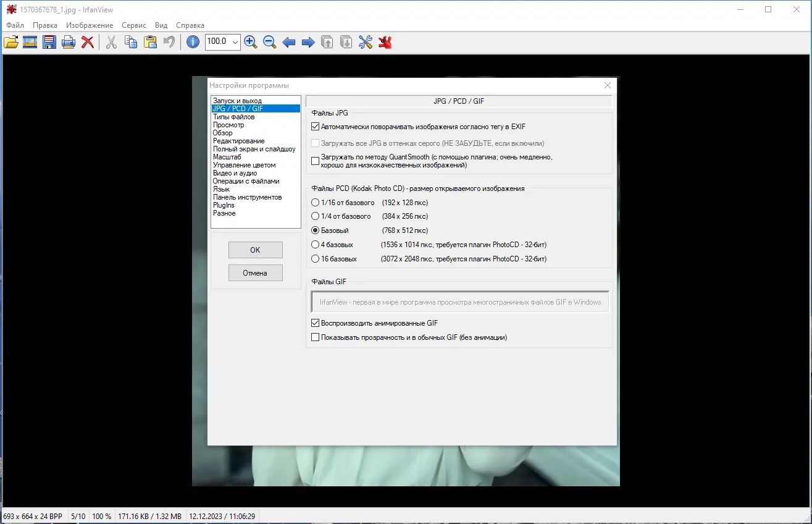Image resolution: width=812 pixels, height=524 pixels.
Task: Show image information with the blue i icon
Action: (x=193, y=42)
